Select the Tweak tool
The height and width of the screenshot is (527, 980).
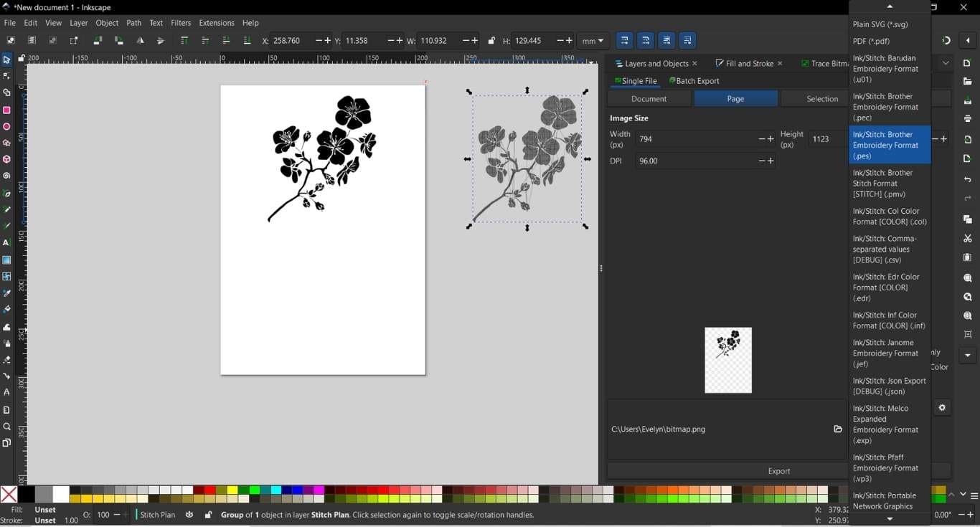[x=6, y=327]
